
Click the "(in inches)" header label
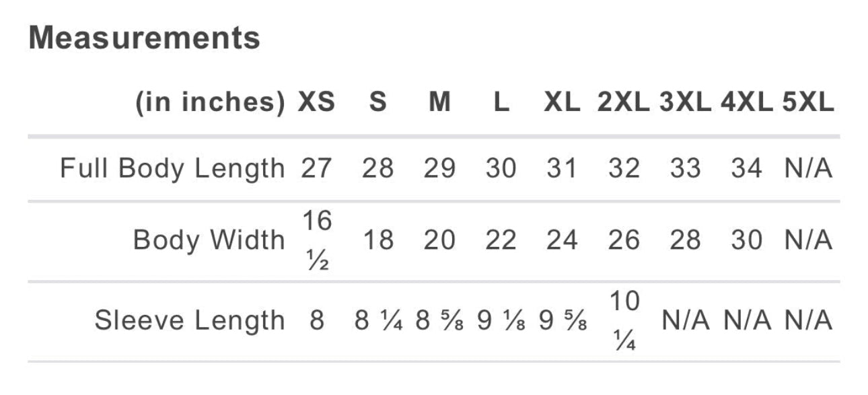point(210,103)
